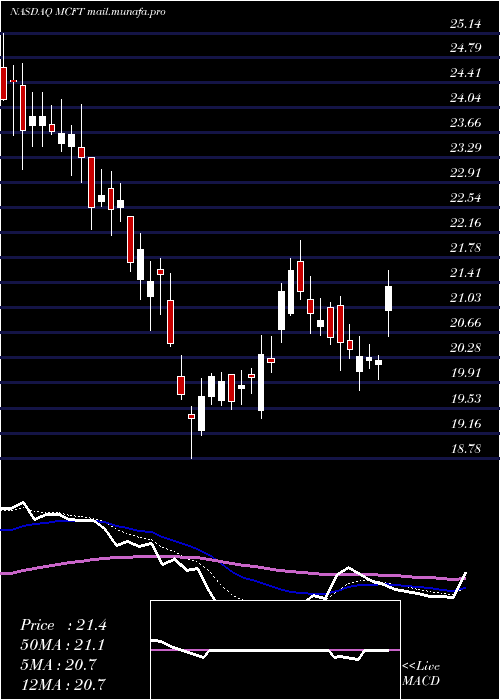Viewport: 500px width, 700px height.
Task: Click the 12MA : 20.7 readout
Action: [63, 684]
